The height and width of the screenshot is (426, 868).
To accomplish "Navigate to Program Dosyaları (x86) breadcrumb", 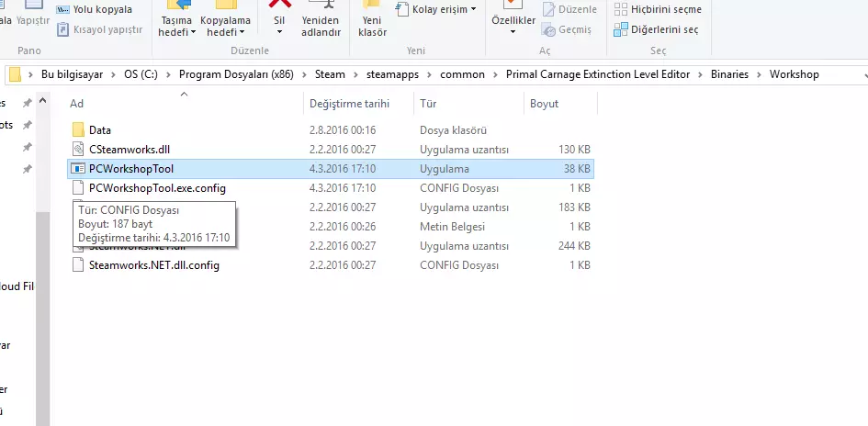I will tap(236, 74).
